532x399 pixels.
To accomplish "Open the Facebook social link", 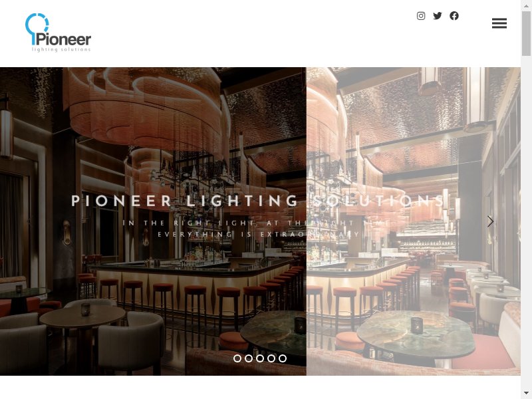I will 454,16.
